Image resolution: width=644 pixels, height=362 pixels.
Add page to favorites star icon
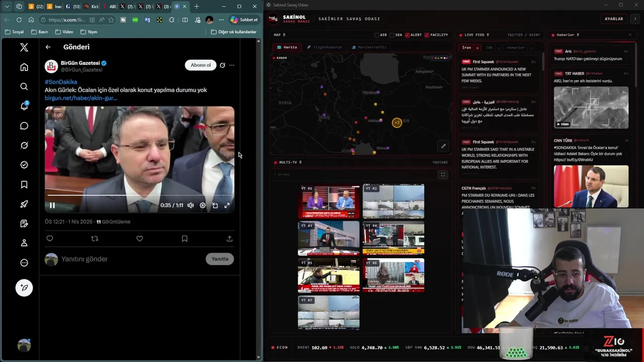point(111,20)
